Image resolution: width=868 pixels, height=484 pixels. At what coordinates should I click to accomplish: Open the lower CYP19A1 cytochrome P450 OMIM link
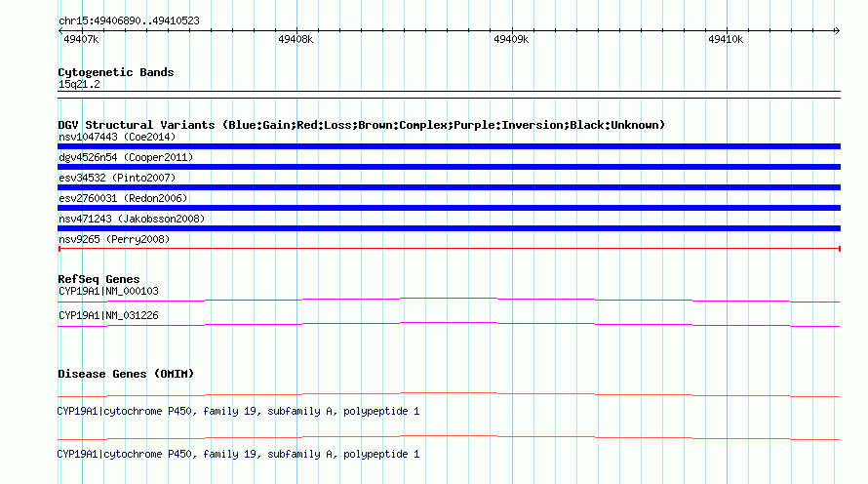click(x=238, y=454)
